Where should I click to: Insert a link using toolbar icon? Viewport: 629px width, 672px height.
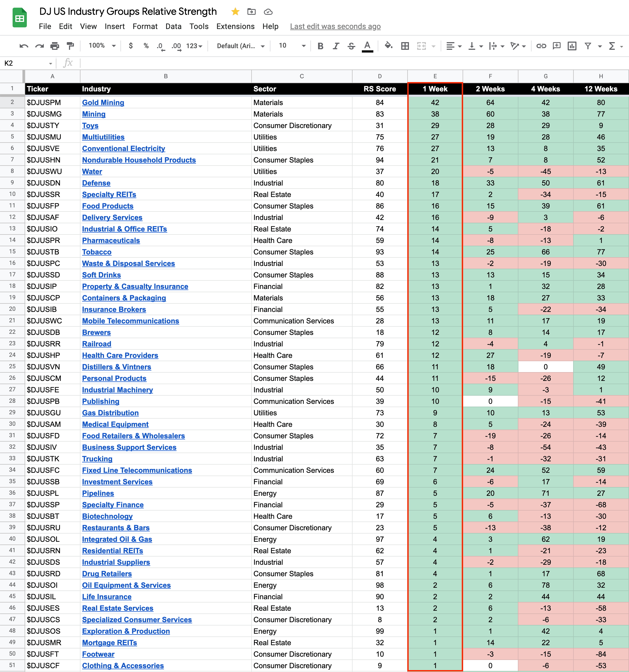[x=541, y=46]
